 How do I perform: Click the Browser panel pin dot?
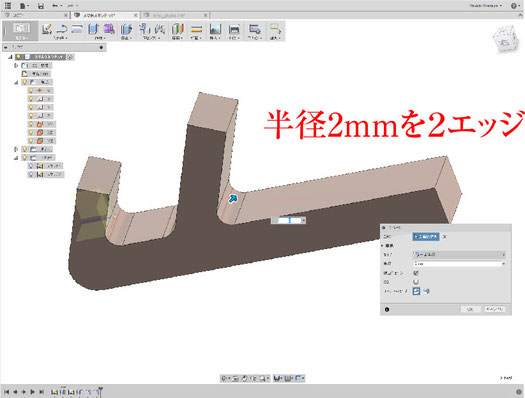(101, 48)
